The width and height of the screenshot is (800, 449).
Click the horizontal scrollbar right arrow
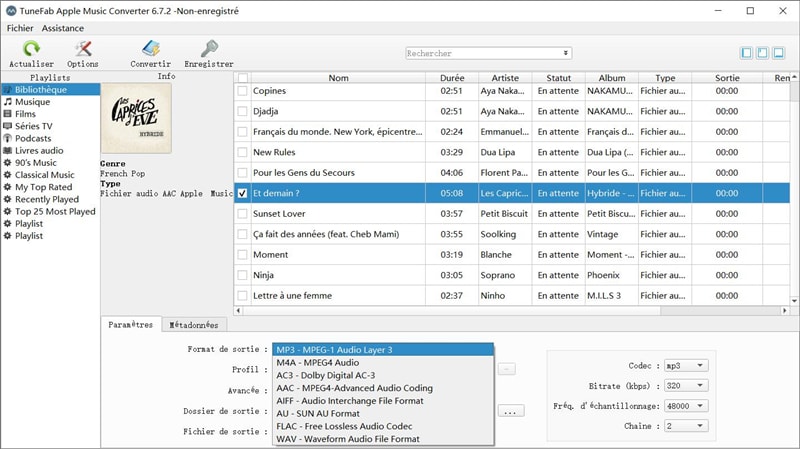tap(785, 310)
